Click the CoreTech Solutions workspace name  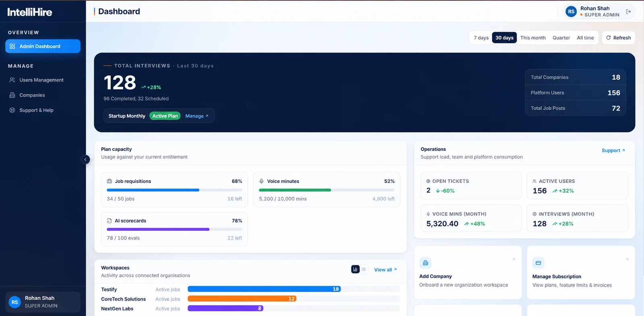pyautogui.click(x=123, y=299)
